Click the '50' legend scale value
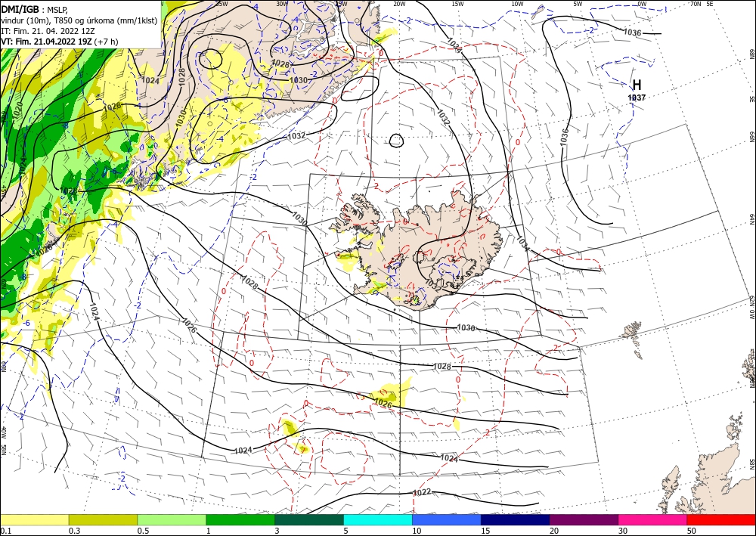756x536 pixels. (x=692, y=531)
